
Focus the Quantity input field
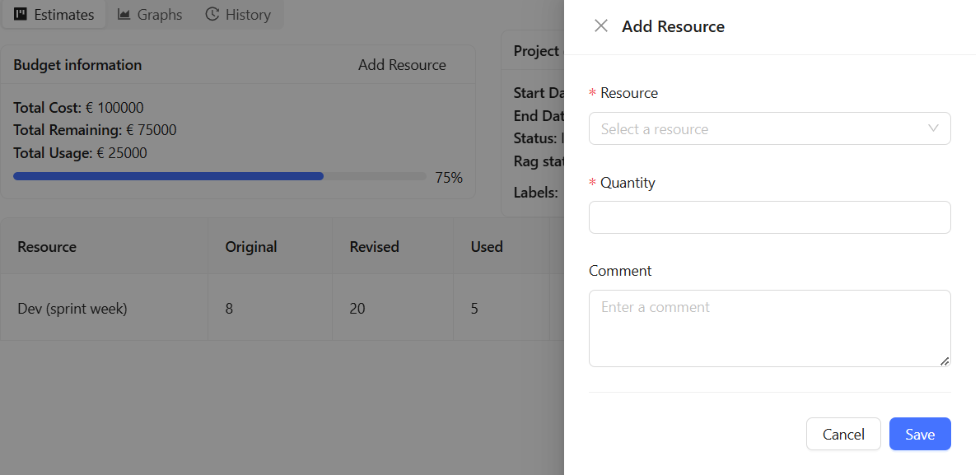(x=769, y=217)
